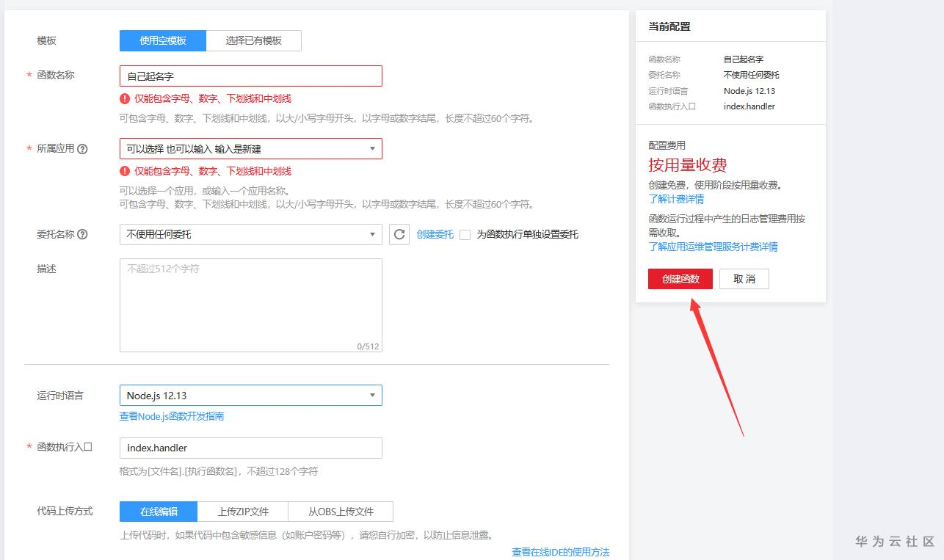Click the 函数名称 name input field
Image resolution: width=944 pixels, height=560 pixels.
[x=250, y=76]
